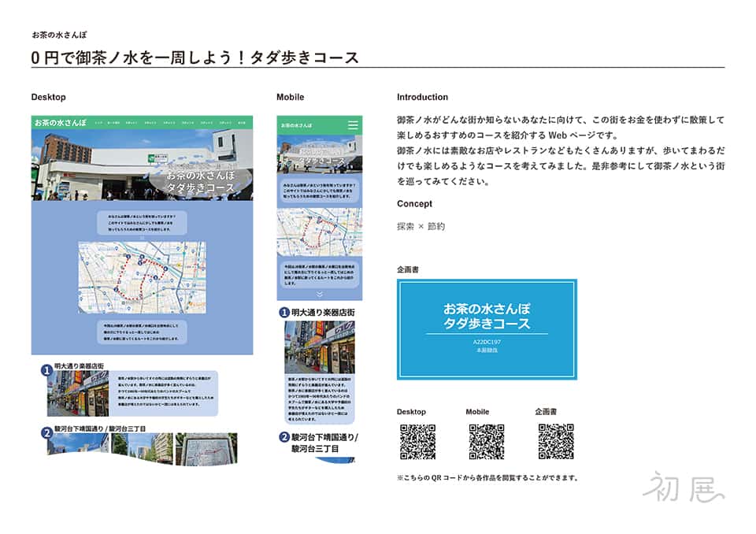Click the shopping street photo in mobile mockup
This screenshot has height=534, width=756.
click(x=319, y=347)
